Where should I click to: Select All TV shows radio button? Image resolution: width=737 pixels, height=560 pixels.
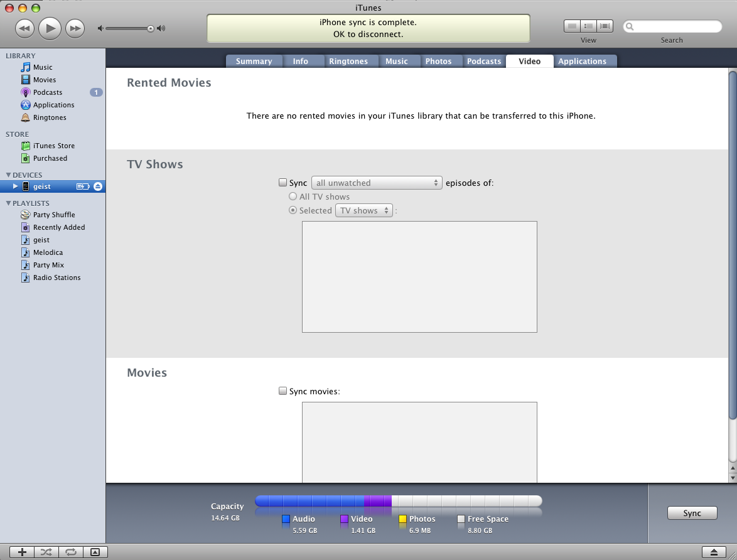[293, 197]
